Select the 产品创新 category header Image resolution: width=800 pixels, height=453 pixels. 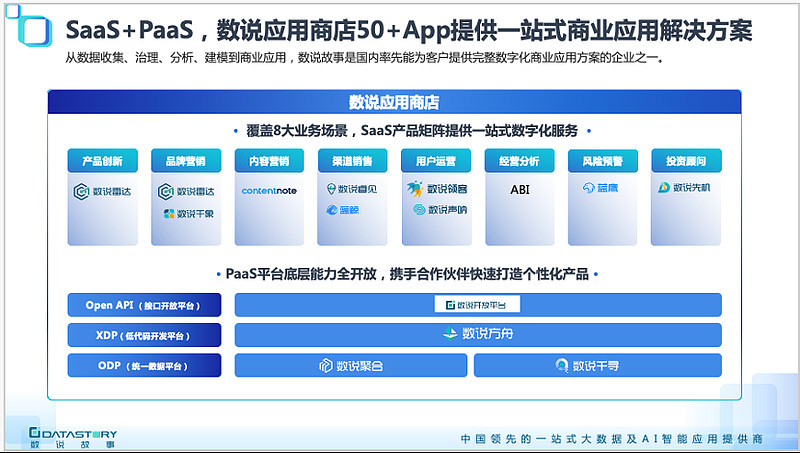click(x=103, y=161)
